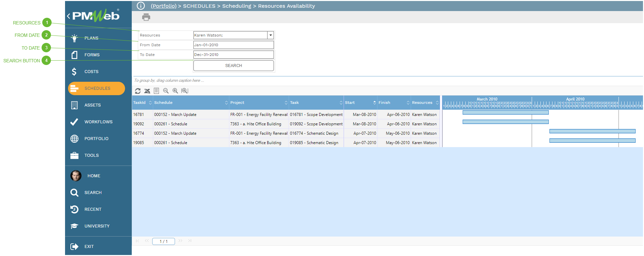Zoom in the Gantt chart
The height and width of the screenshot is (256, 644).
pyautogui.click(x=175, y=91)
